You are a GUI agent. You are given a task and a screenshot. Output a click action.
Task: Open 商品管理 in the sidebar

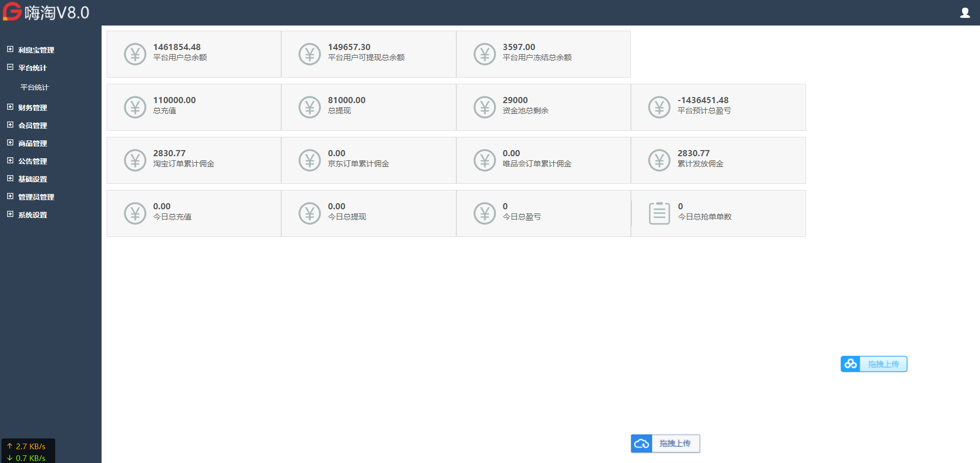click(33, 143)
